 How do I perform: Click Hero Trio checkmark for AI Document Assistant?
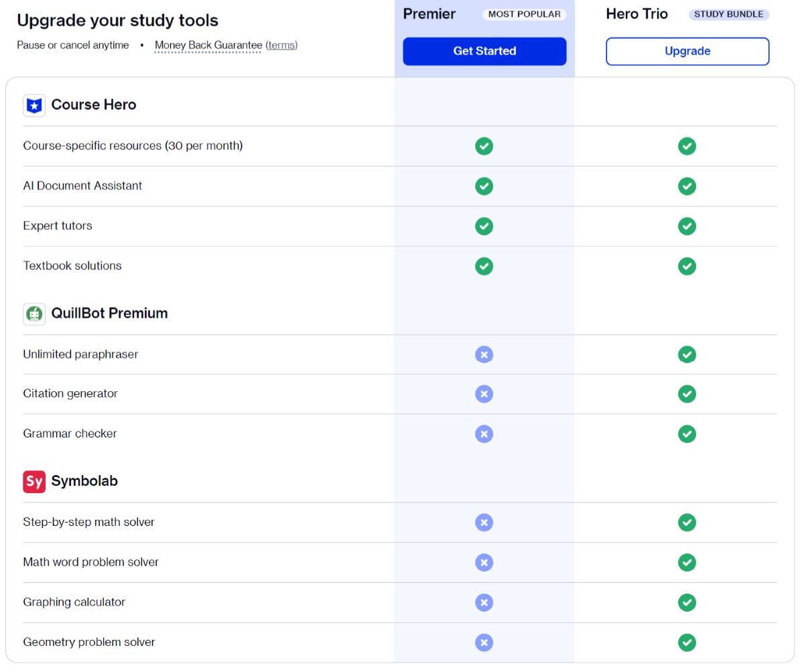click(687, 186)
